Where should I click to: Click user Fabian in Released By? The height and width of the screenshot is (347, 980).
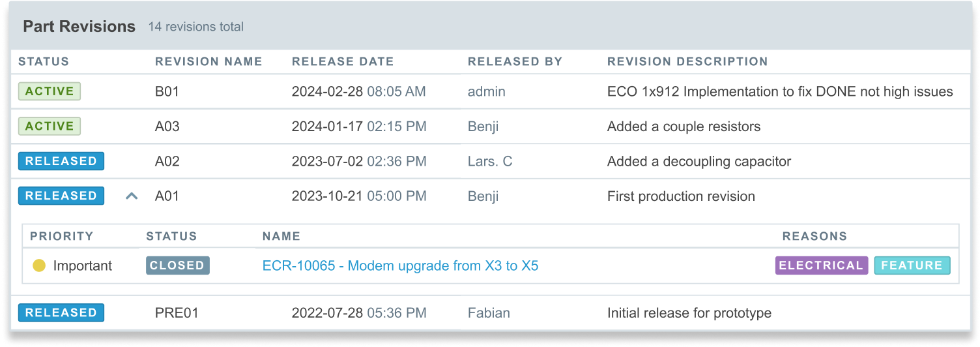point(489,312)
